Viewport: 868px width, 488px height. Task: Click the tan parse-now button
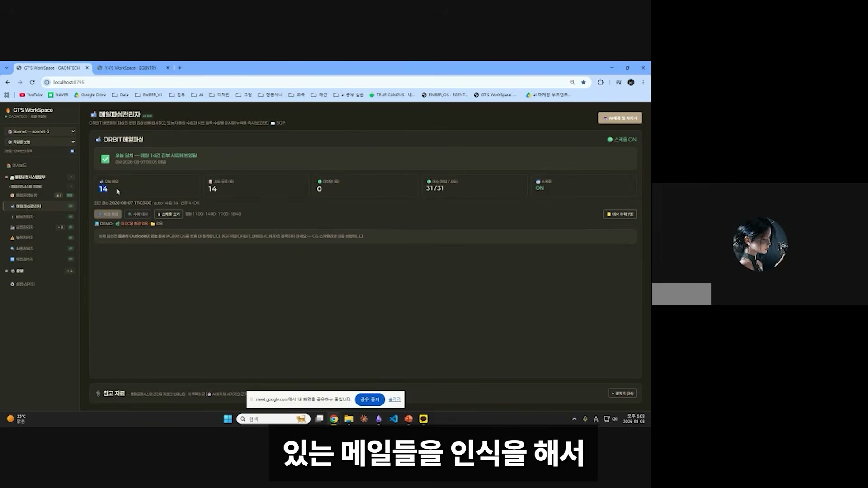108,214
